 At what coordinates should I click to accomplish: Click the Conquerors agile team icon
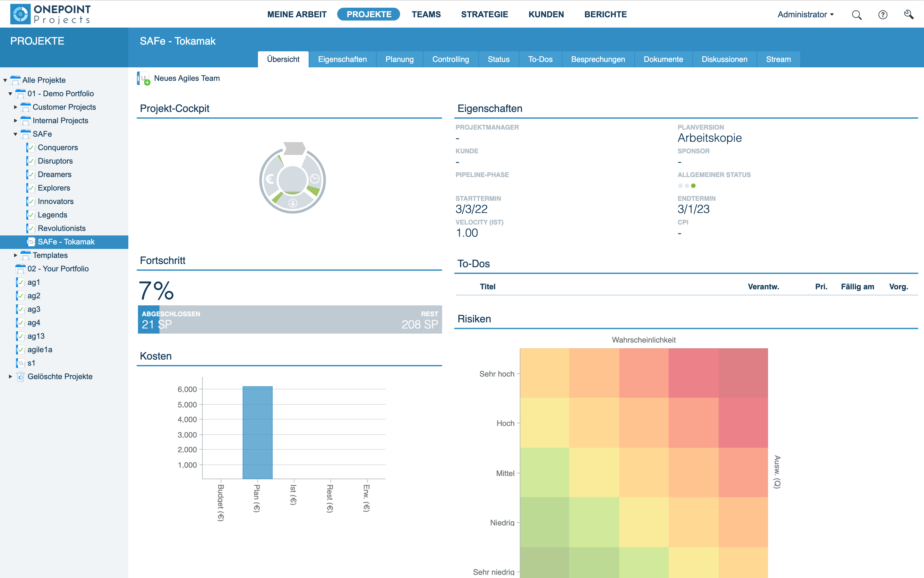point(30,148)
